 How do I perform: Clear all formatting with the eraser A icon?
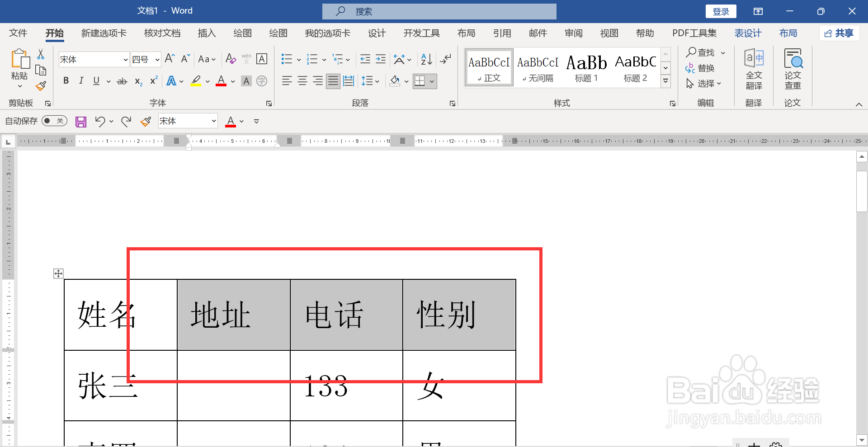coord(231,59)
